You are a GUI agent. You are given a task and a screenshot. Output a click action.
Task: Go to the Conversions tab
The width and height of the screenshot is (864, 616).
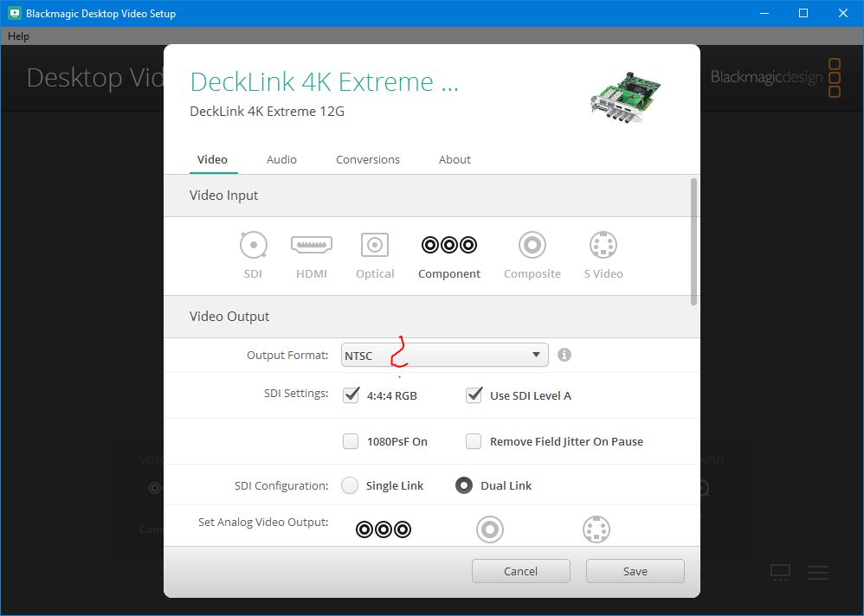pos(368,160)
